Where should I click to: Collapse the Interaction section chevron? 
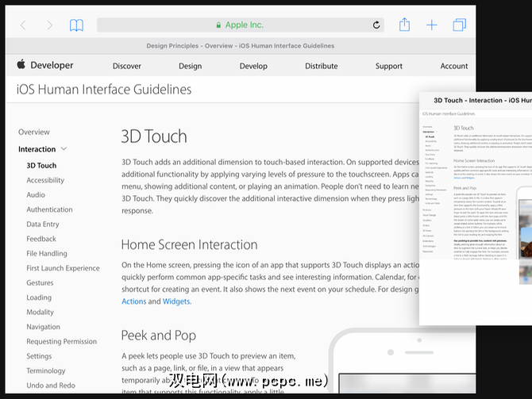(x=64, y=149)
